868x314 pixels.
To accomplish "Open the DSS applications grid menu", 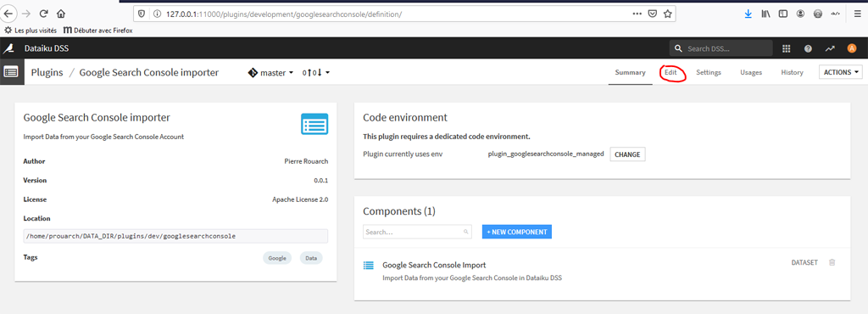I will click(786, 48).
